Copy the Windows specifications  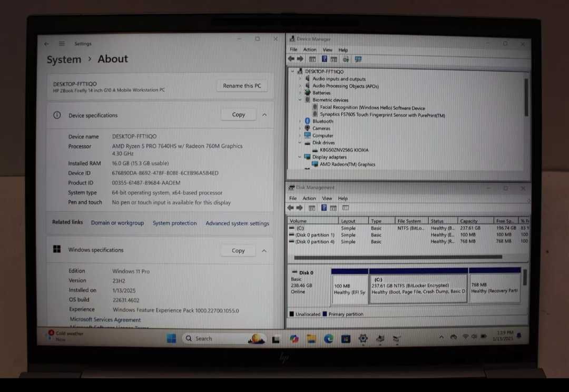tap(238, 251)
